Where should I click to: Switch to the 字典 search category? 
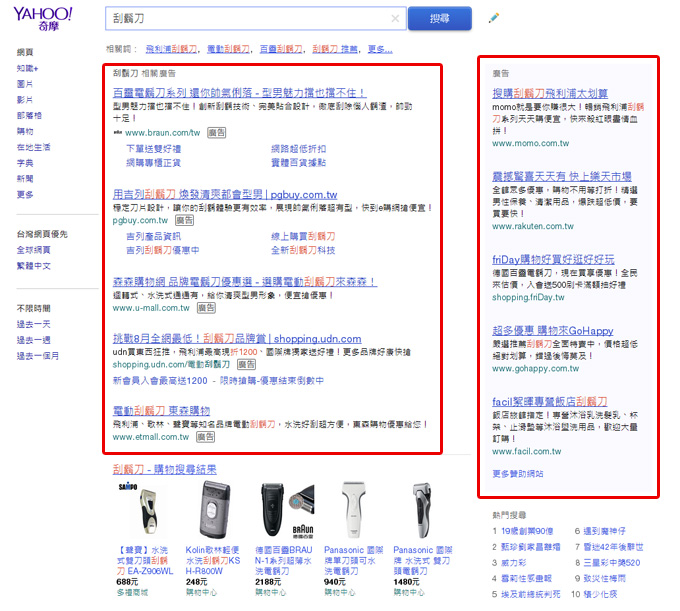(x=25, y=163)
